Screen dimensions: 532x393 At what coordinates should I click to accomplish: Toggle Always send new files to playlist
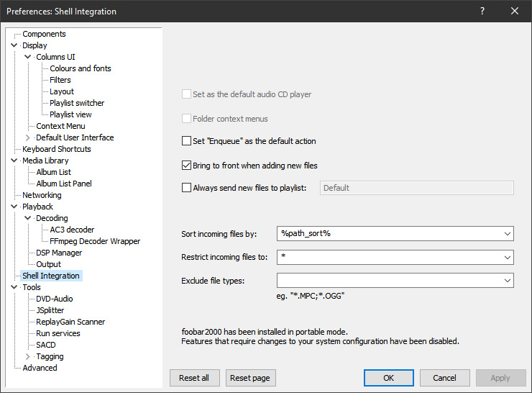187,188
